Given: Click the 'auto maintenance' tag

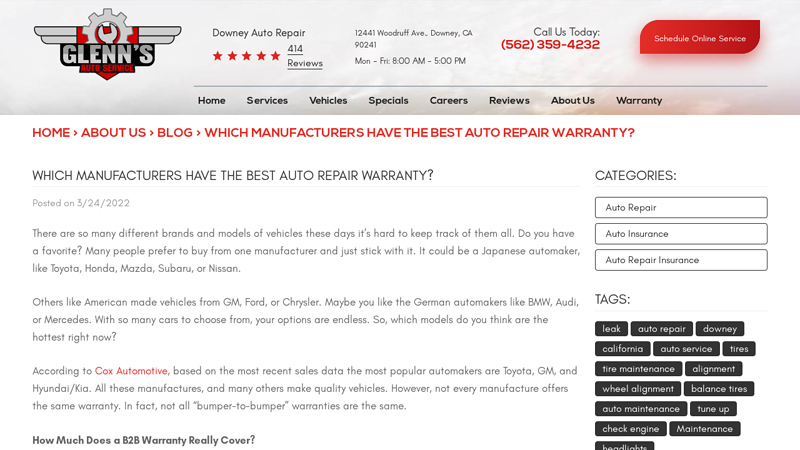Looking at the screenshot, I should pos(641,409).
